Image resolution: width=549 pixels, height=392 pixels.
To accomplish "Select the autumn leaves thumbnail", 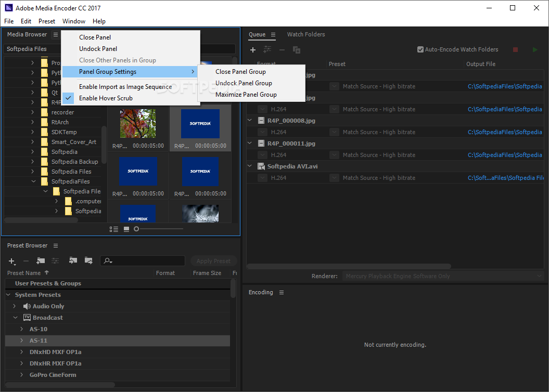I will tap(138, 123).
